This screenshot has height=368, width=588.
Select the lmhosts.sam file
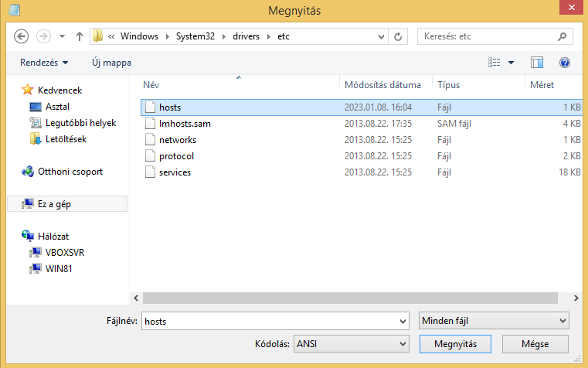(x=184, y=124)
